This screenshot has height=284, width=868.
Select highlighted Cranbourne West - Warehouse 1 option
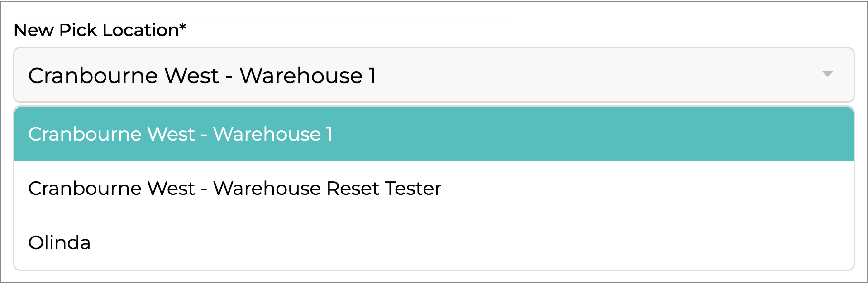tap(180, 134)
